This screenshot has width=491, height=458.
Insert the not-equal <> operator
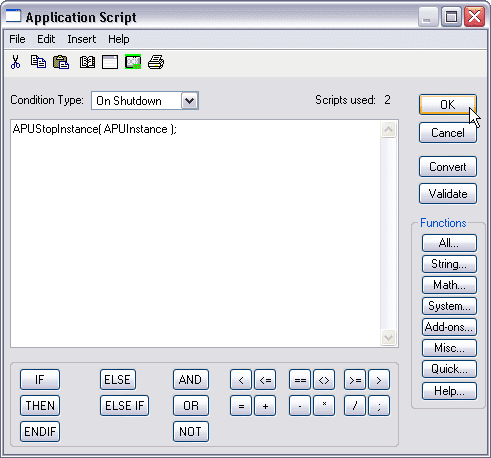[324, 380]
